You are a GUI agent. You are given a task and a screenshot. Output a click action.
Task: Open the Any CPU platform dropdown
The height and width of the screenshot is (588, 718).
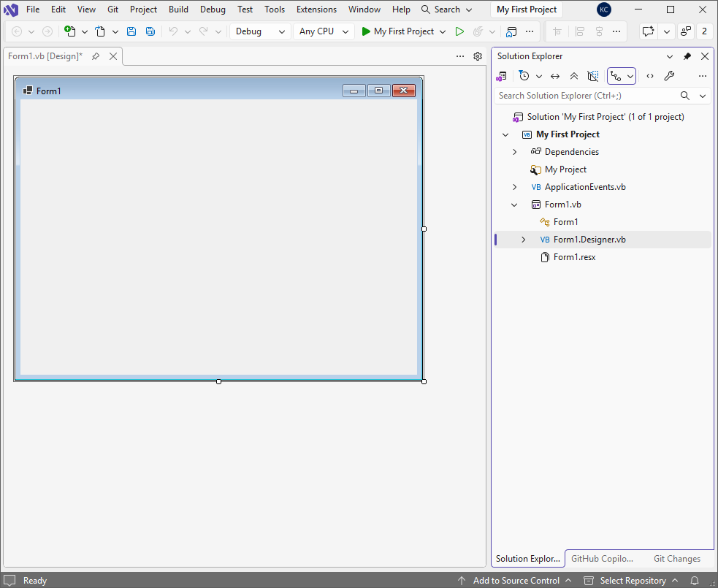tap(324, 31)
